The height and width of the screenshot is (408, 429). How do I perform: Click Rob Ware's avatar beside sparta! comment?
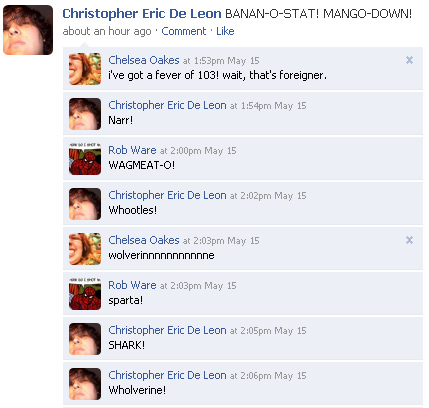tap(85, 294)
